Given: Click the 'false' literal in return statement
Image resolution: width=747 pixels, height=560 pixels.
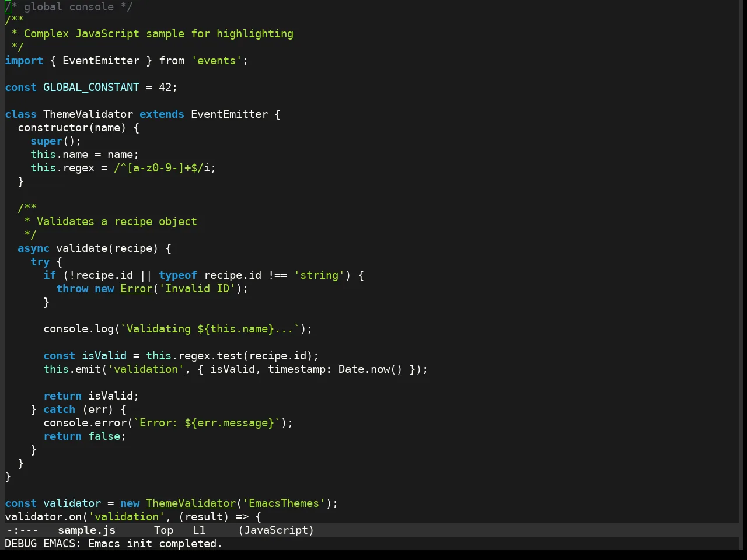Looking at the screenshot, I should (104, 436).
